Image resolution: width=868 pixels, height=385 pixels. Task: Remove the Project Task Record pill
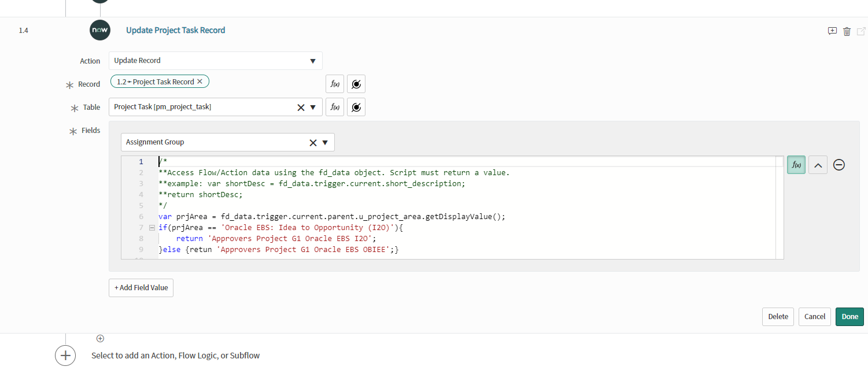[x=200, y=82]
